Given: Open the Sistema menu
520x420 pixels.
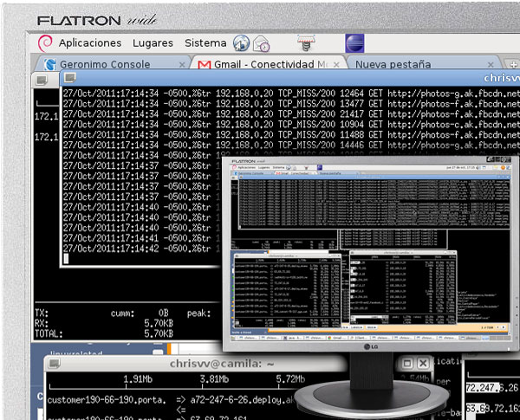Looking at the screenshot, I should (x=205, y=42).
